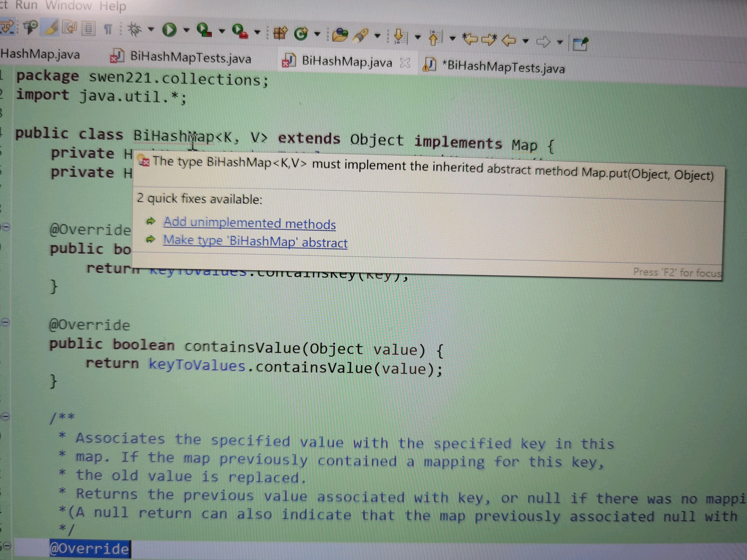Viewport: 747px width, 560px height.
Task: Open the Help menu
Action: click(x=113, y=6)
